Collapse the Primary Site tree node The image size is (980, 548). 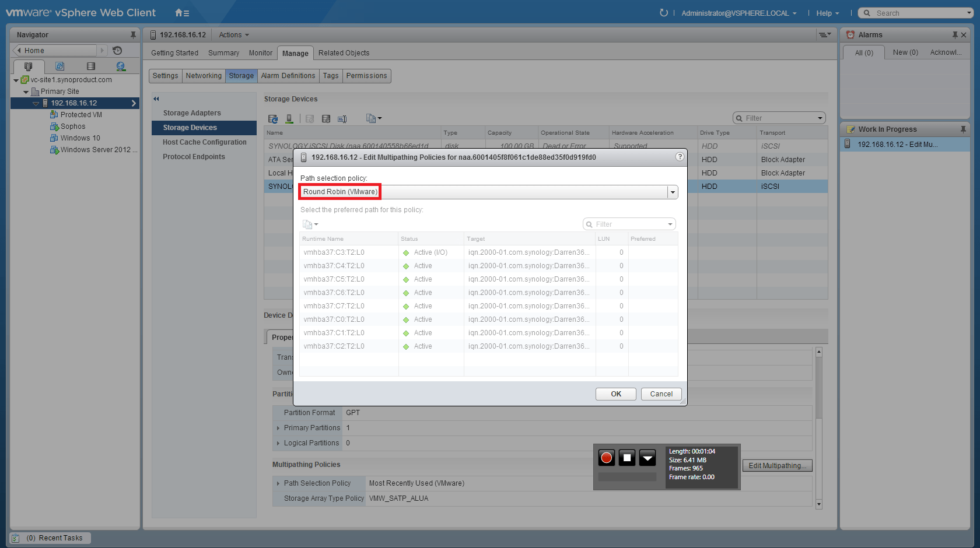coord(26,92)
